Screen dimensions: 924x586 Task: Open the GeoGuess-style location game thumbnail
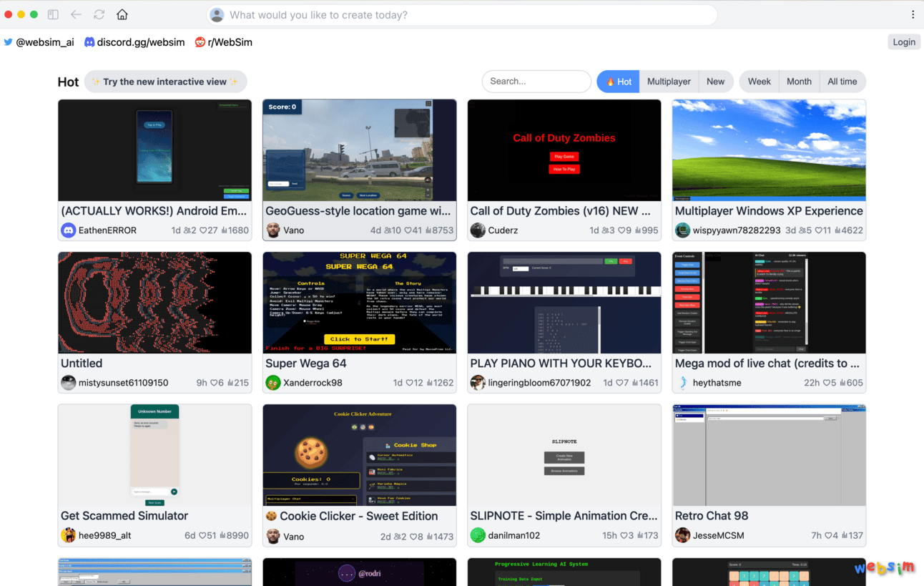(x=360, y=150)
